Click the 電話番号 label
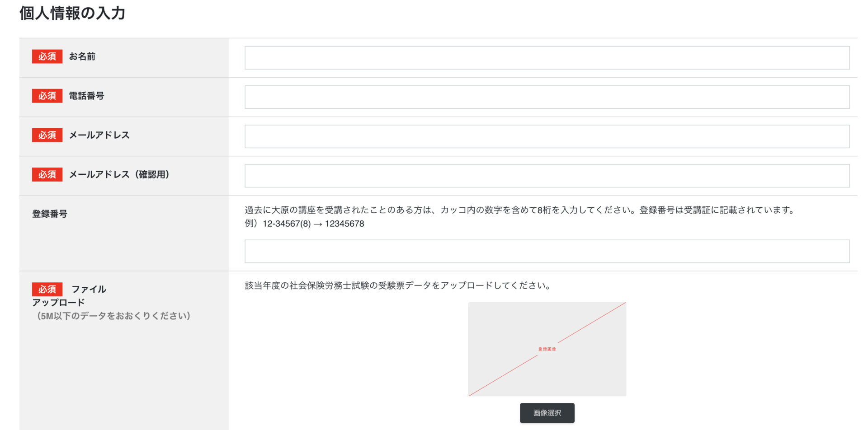868x430 pixels. click(x=86, y=96)
